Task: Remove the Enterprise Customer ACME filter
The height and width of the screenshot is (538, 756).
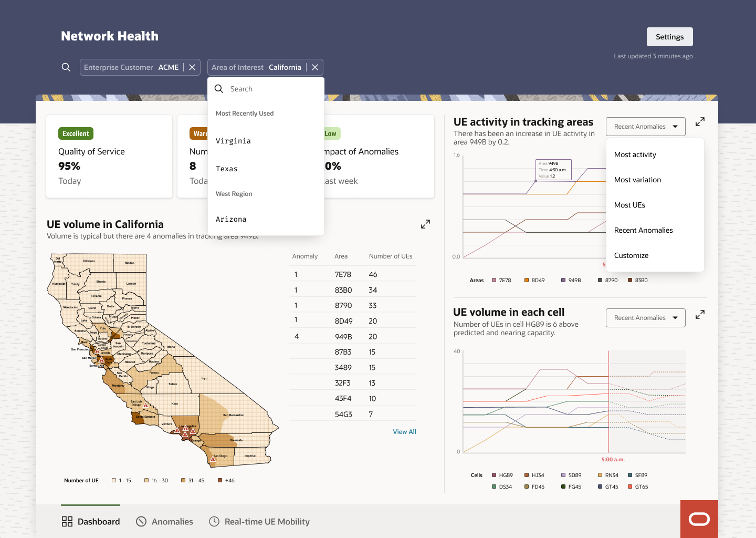Action: pyautogui.click(x=192, y=67)
